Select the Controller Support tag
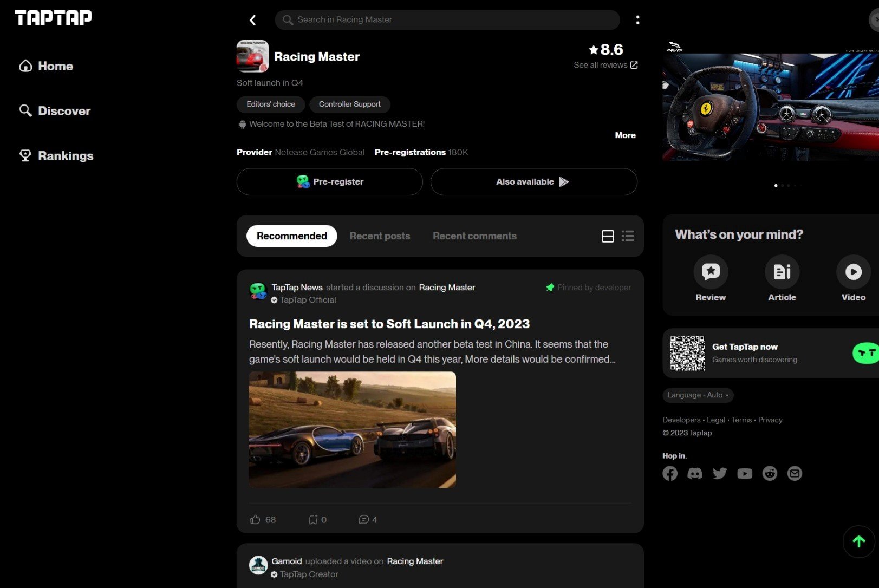This screenshot has width=879, height=588. [349, 104]
